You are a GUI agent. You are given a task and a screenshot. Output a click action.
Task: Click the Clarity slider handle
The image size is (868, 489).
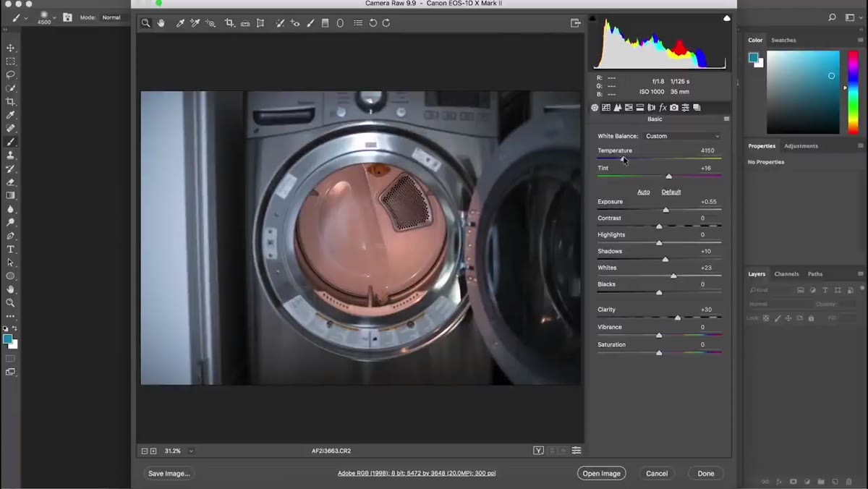click(678, 318)
